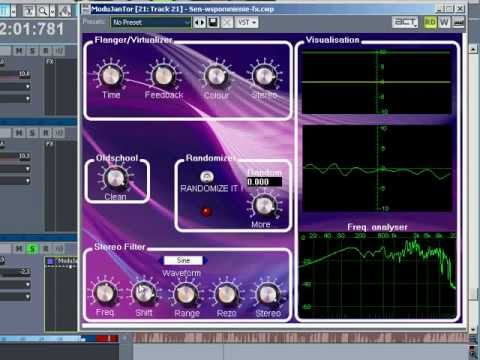Adjust the Feedback knob
This screenshot has width=480, height=360.
163,75
